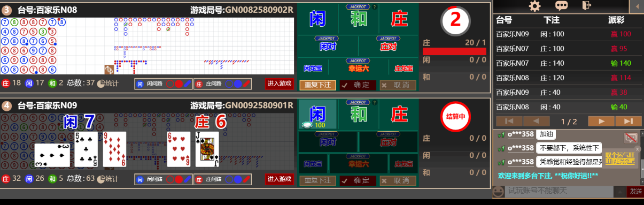Viewport: 644px width, 205px height.
Task: Click 确定 for table N09
Action: click(x=358, y=180)
